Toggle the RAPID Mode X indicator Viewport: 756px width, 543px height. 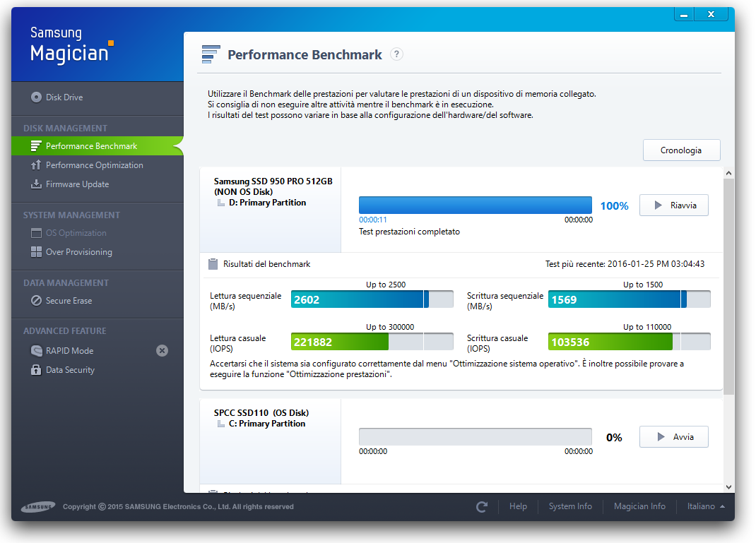pyautogui.click(x=162, y=351)
